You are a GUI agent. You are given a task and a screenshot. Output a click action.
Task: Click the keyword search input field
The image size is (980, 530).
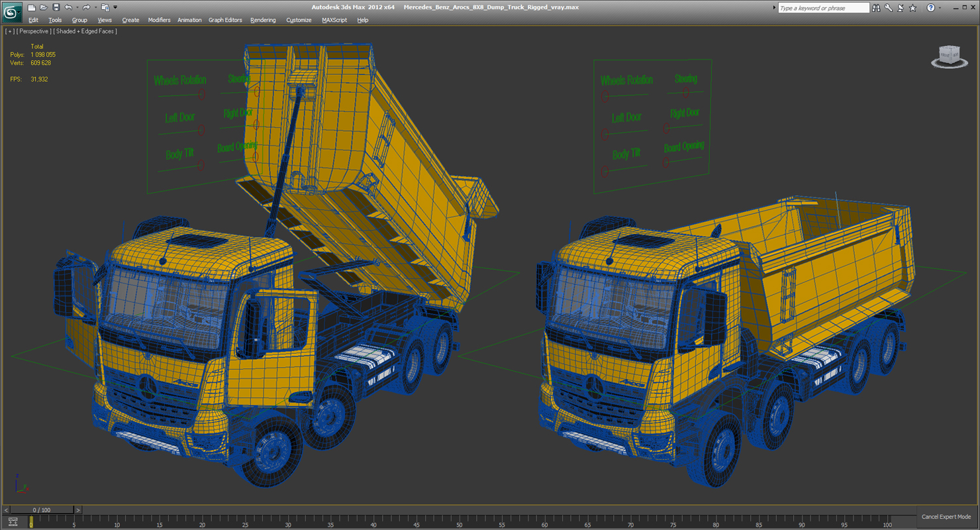[x=823, y=8]
